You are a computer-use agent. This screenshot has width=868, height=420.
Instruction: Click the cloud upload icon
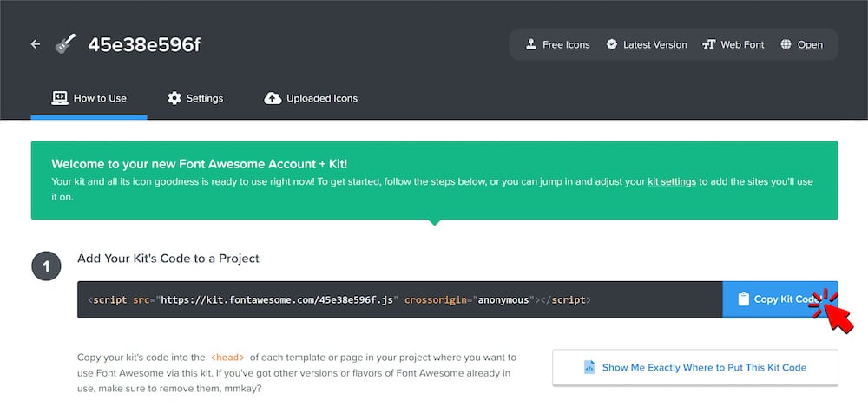[273, 98]
